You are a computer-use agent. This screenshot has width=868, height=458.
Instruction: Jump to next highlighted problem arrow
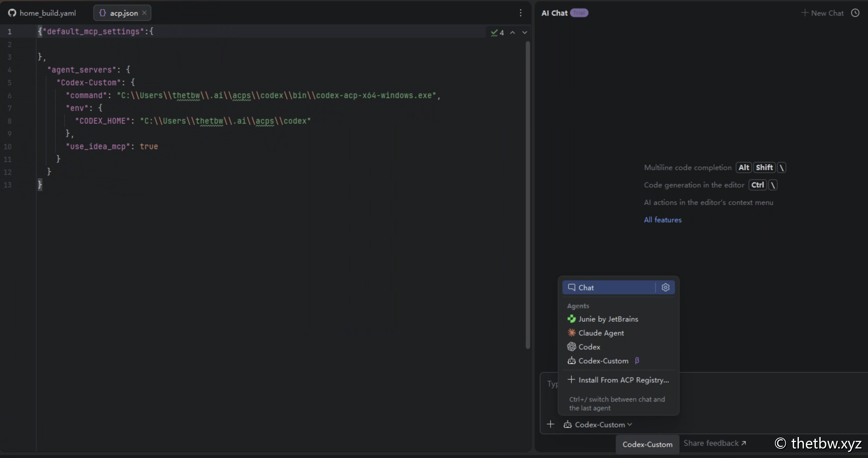525,33
